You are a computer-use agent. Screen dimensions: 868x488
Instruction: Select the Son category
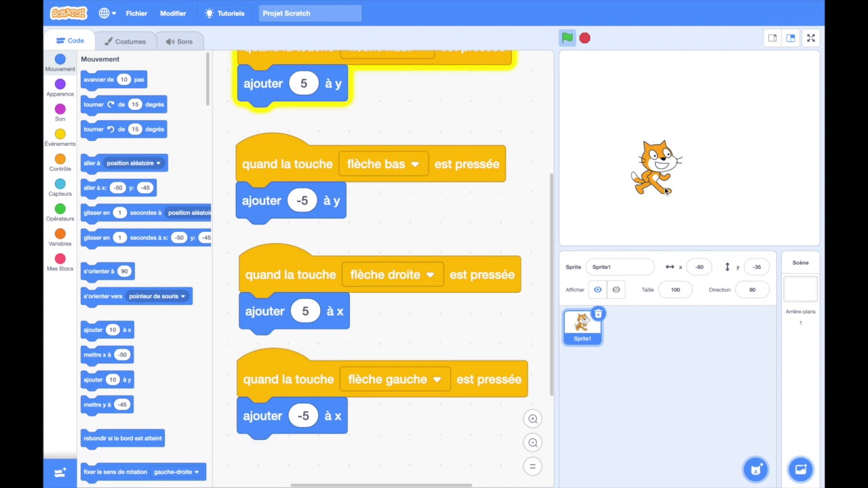pyautogui.click(x=60, y=113)
